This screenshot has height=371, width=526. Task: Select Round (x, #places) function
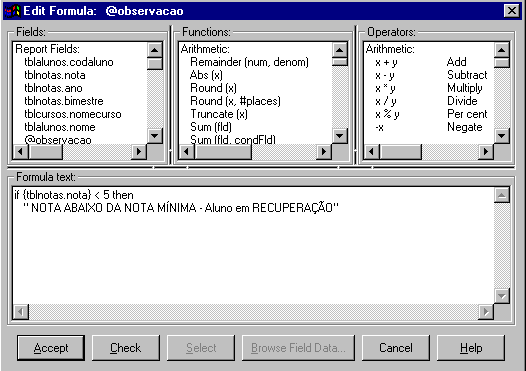click(235, 101)
